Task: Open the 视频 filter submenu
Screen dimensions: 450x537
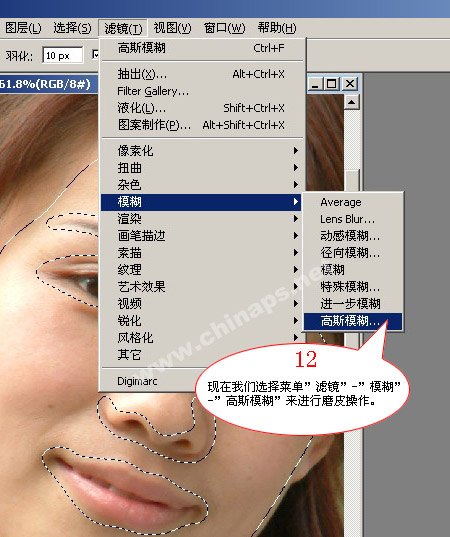Action: coord(202,304)
